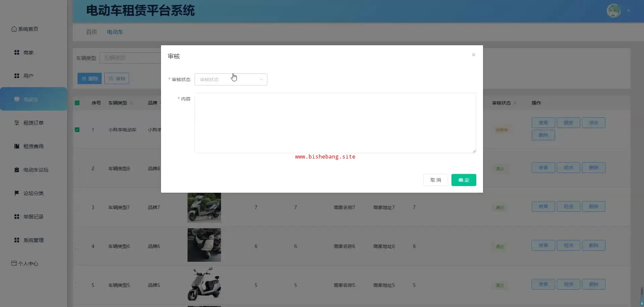Sort by the 车辆类型 column arrows
Viewport: 644px width, 307px height.
click(131, 103)
